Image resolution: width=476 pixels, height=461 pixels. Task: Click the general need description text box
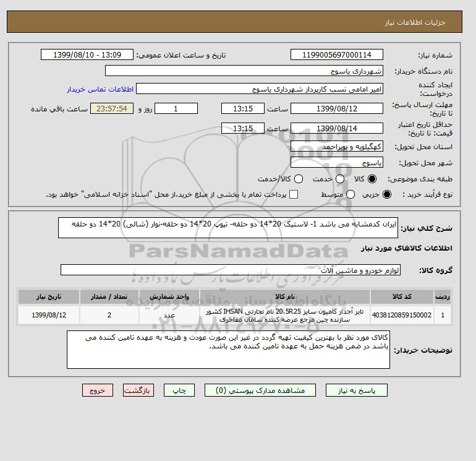click(x=228, y=228)
